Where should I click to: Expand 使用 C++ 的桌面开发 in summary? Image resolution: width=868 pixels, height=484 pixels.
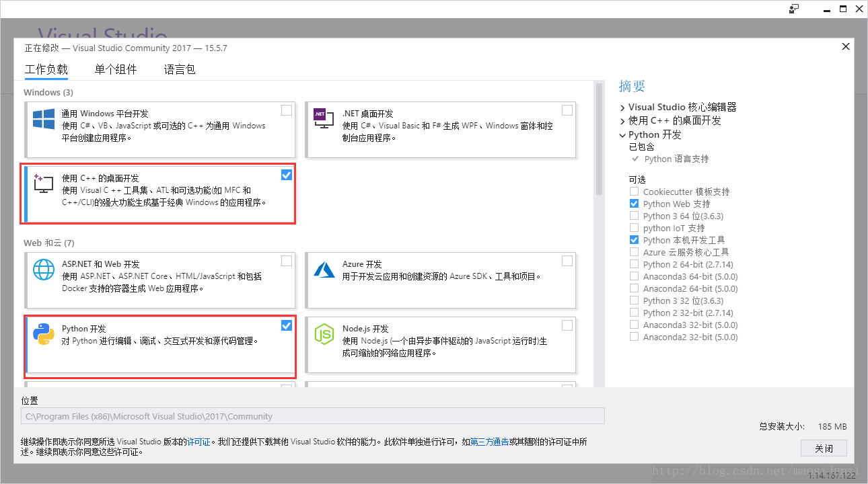coord(622,121)
